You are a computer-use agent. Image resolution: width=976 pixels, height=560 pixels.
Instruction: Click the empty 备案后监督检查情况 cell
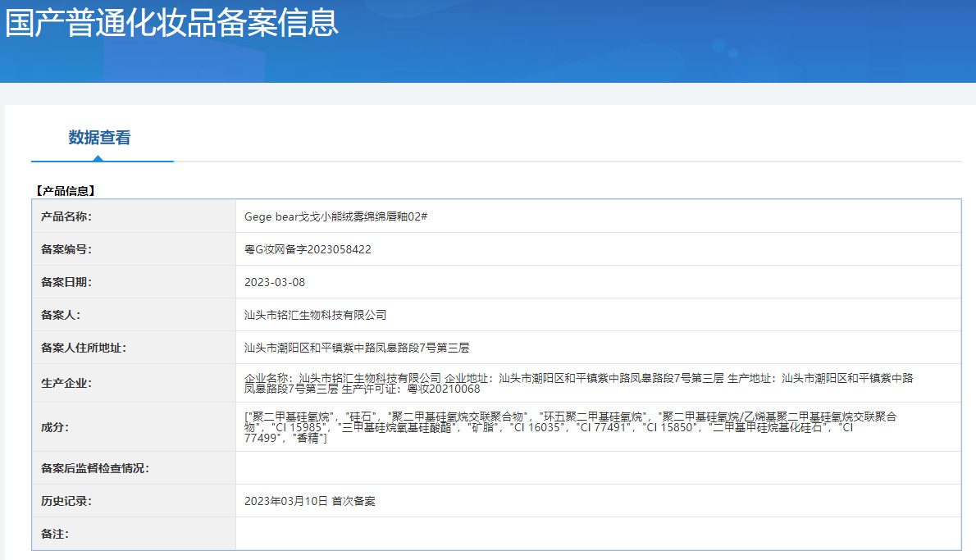pyautogui.click(x=574, y=466)
